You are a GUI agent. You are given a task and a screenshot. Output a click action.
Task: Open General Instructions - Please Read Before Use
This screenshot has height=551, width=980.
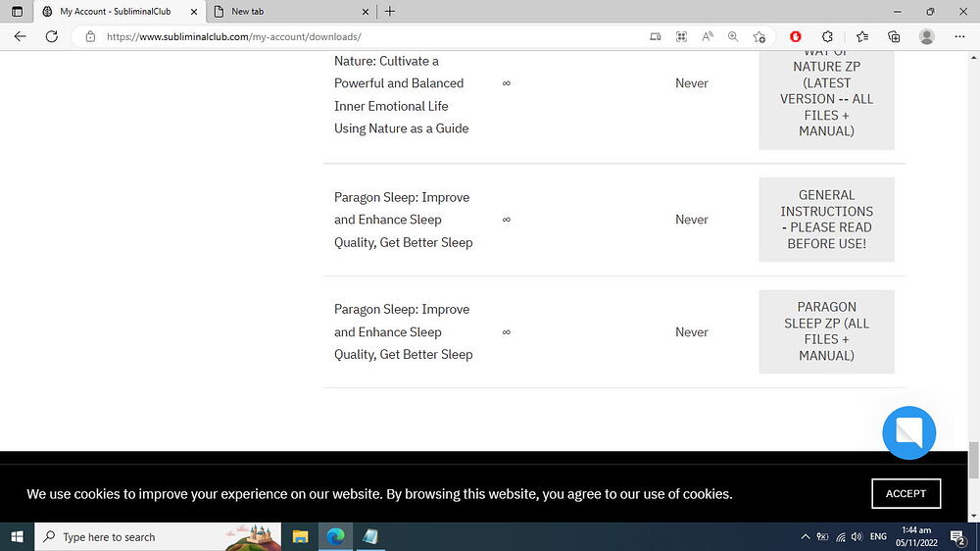(x=826, y=220)
